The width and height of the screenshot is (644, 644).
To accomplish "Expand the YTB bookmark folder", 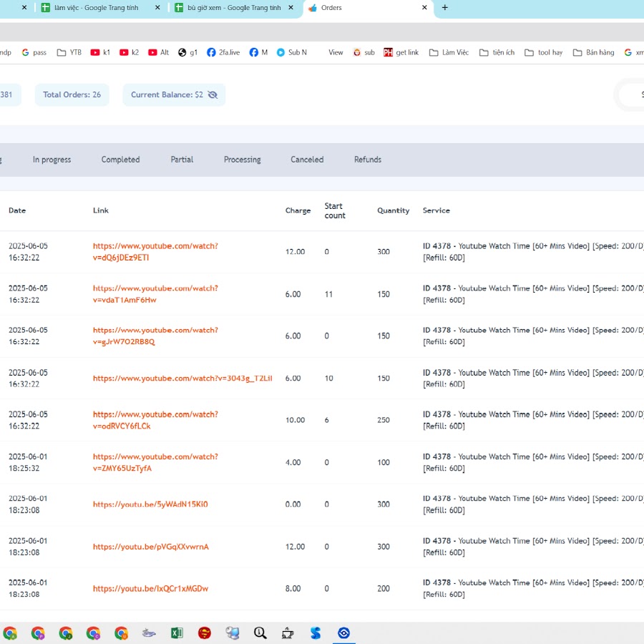I will [69, 52].
